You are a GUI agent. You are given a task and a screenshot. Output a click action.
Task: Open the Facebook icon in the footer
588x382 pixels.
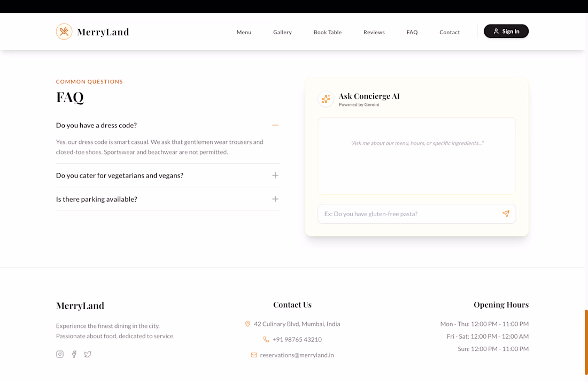[x=74, y=354]
